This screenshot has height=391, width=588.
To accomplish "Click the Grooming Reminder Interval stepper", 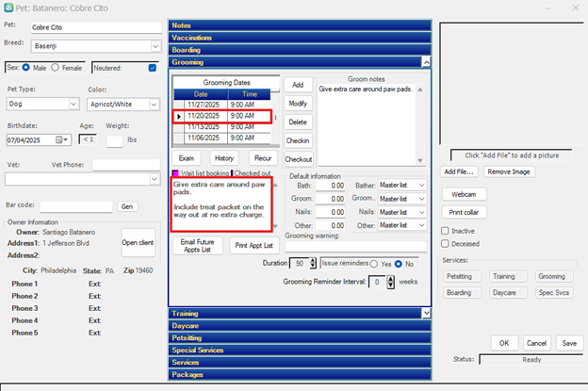I will coord(390,282).
